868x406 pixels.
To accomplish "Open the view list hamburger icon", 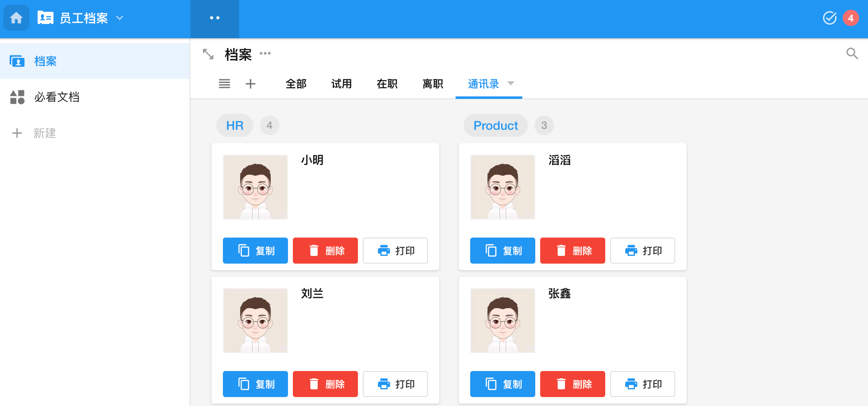I will click(x=225, y=84).
